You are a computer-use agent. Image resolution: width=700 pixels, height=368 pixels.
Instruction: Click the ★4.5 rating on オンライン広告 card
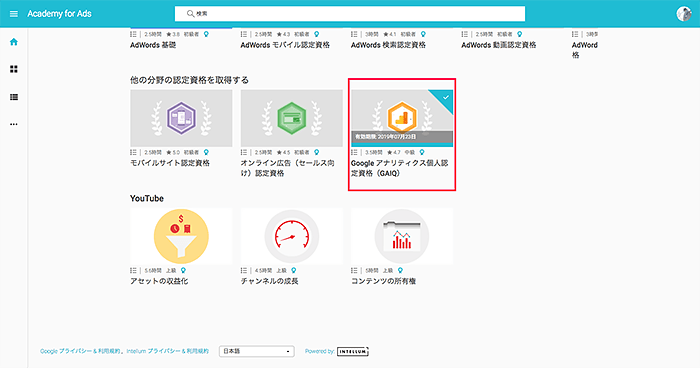(283, 152)
